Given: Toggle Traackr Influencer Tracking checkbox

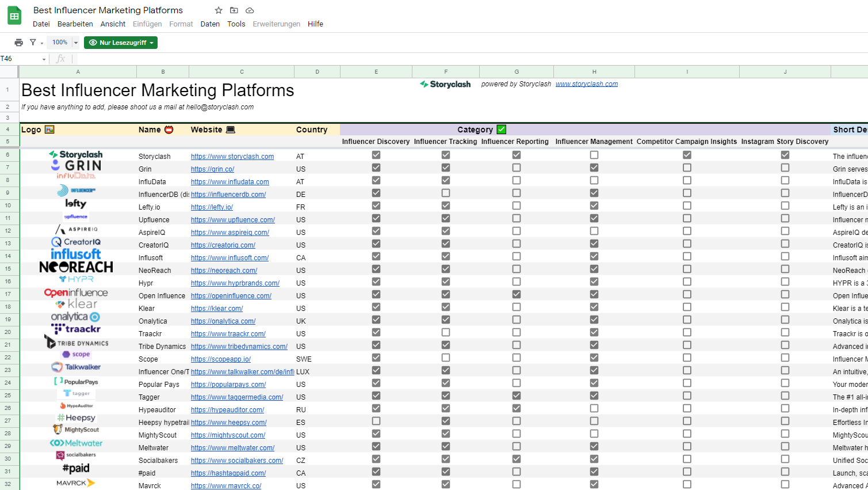Looking at the screenshot, I should point(446,332).
